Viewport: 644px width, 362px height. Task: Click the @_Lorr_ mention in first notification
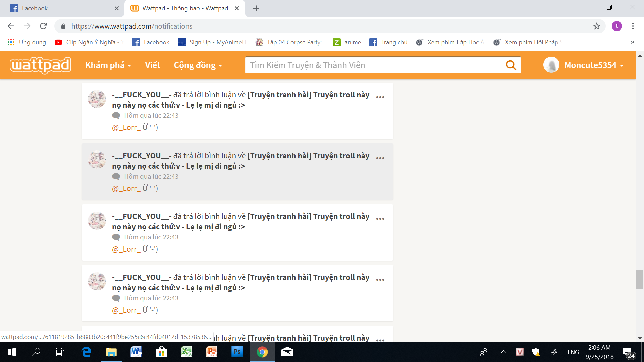point(126,127)
